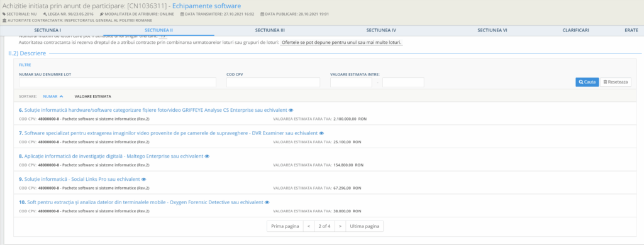The height and width of the screenshot is (245, 644).
Task: Click the eye icon beside lot 9 Social Links Pro
Action: point(144,179)
